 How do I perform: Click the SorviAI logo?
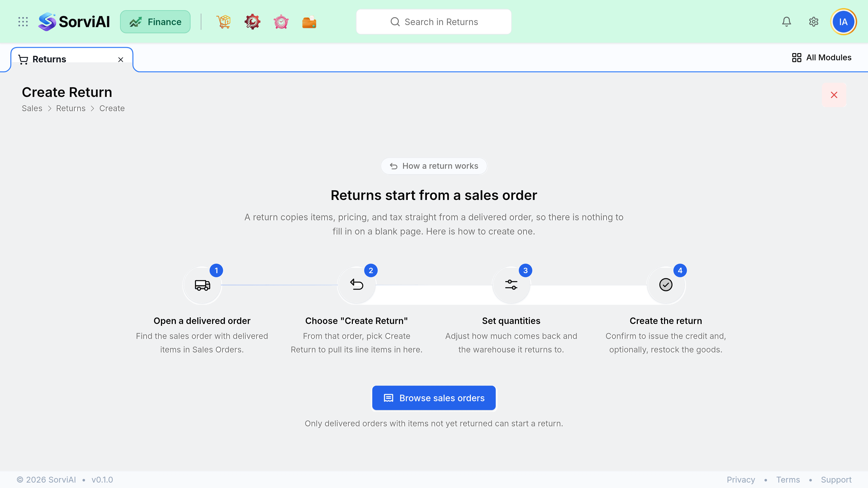(x=74, y=22)
